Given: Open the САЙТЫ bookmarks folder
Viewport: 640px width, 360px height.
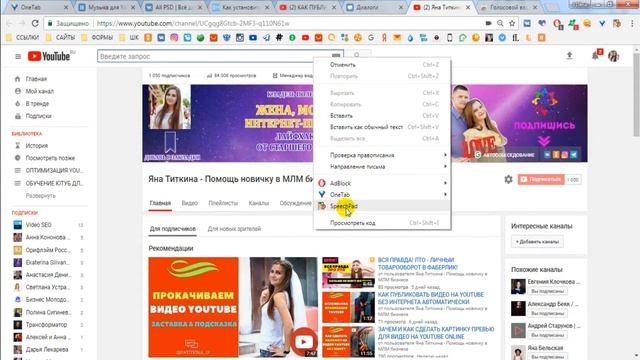Looking at the screenshot, I should 60,38.
